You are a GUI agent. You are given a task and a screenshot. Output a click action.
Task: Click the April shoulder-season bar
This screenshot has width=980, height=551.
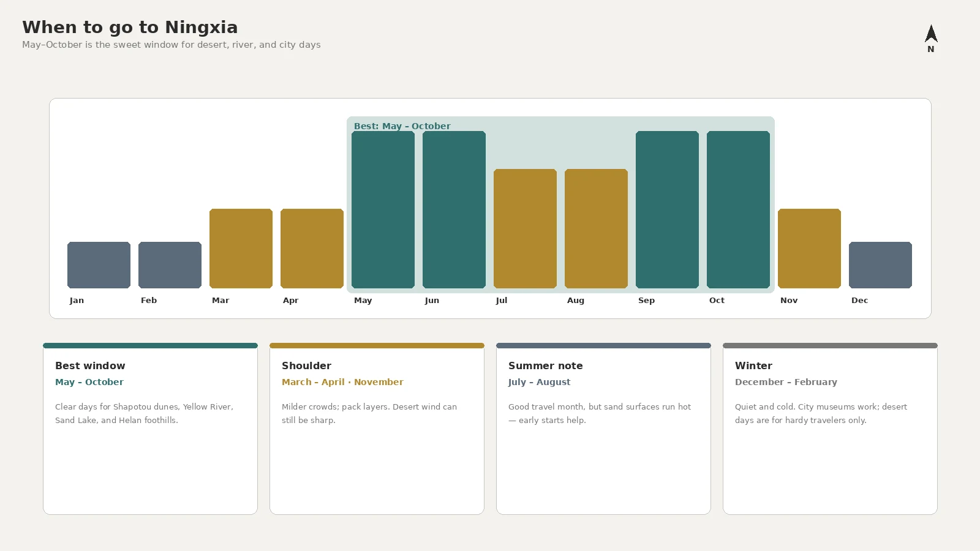click(312, 249)
